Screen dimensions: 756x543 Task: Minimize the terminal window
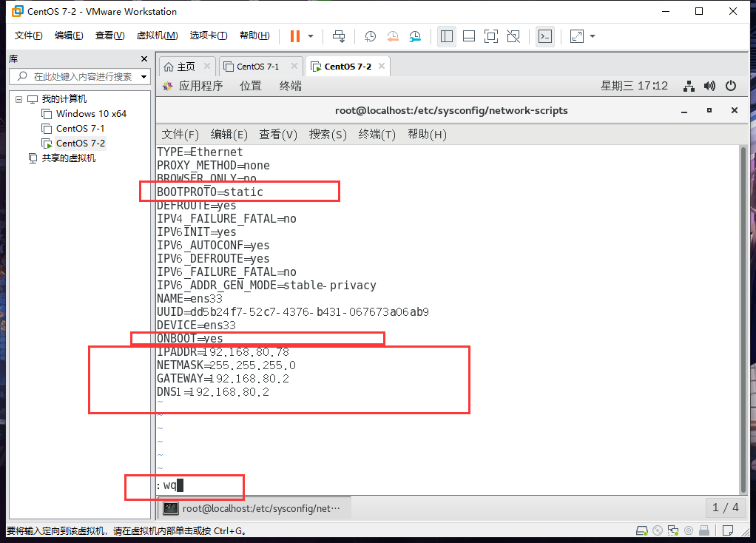[x=684, y=111]
